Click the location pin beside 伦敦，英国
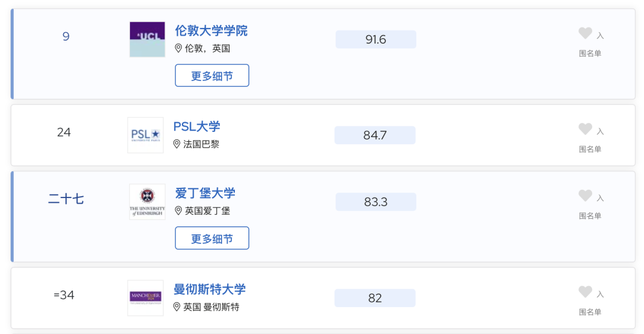Image resolution: width=644 pixels, height=334 pixels. click(178, 48)
